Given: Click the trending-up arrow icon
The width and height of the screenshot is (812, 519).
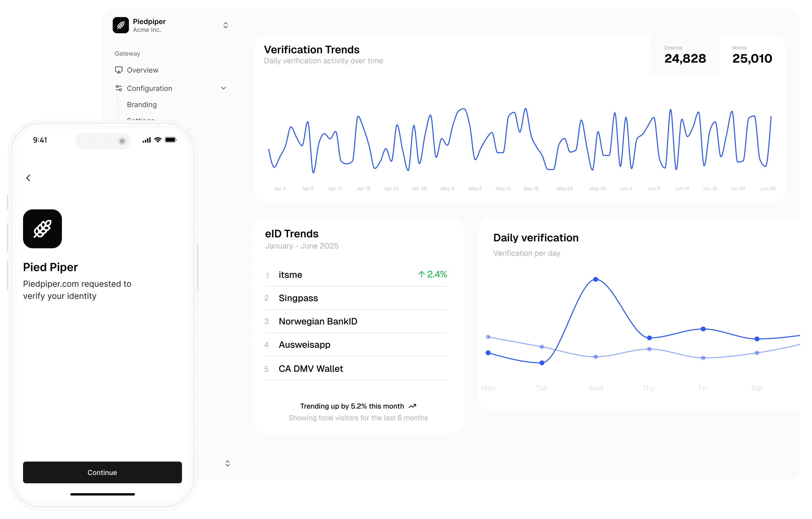Looking at the screenshot, I should tap(412, 406).
